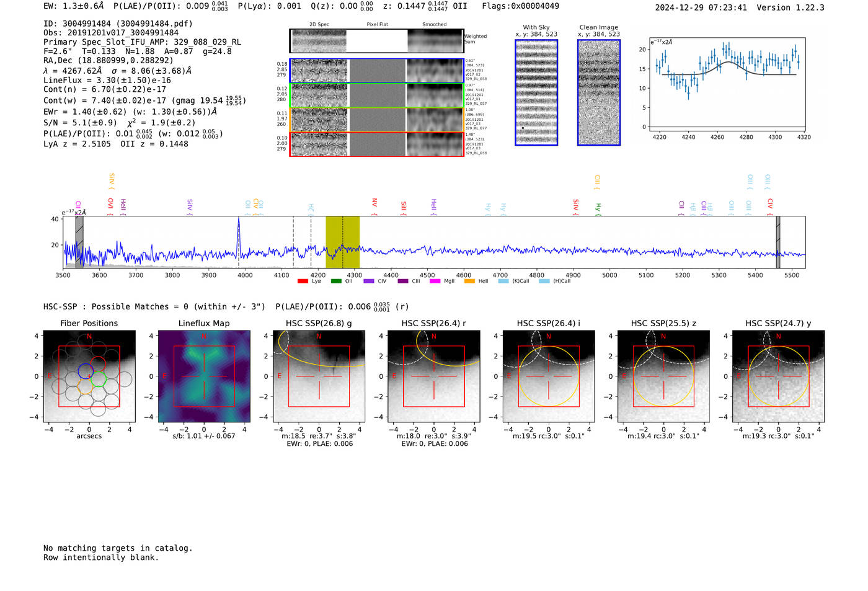This screenshot has height=591, width=868.
Task: Select the purple CIV legend swatch
Action: [369, 281]
